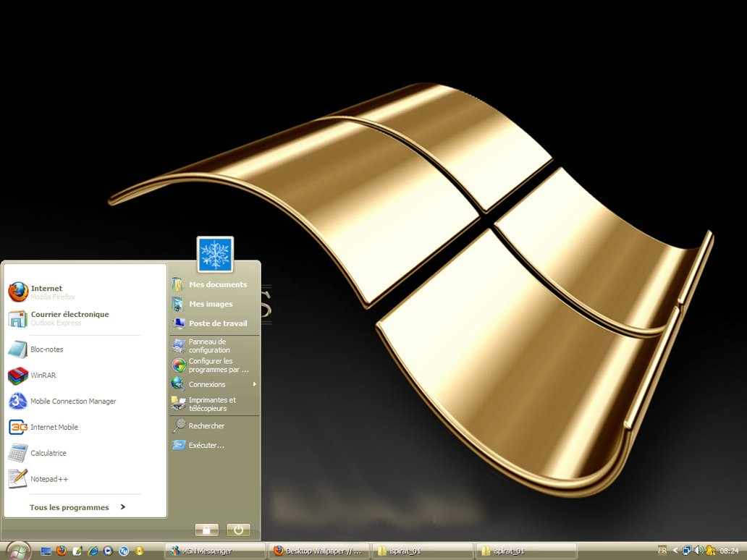The image size is (747, 560).
Task: Open Imprimantes et télécopieurs
Action: (x=214, y=404)
